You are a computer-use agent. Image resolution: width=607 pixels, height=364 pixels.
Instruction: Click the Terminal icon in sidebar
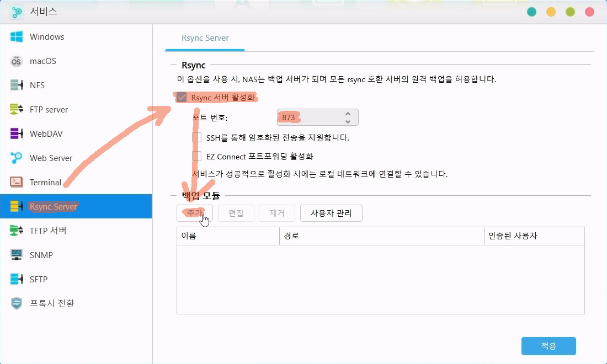pos(17,183)
